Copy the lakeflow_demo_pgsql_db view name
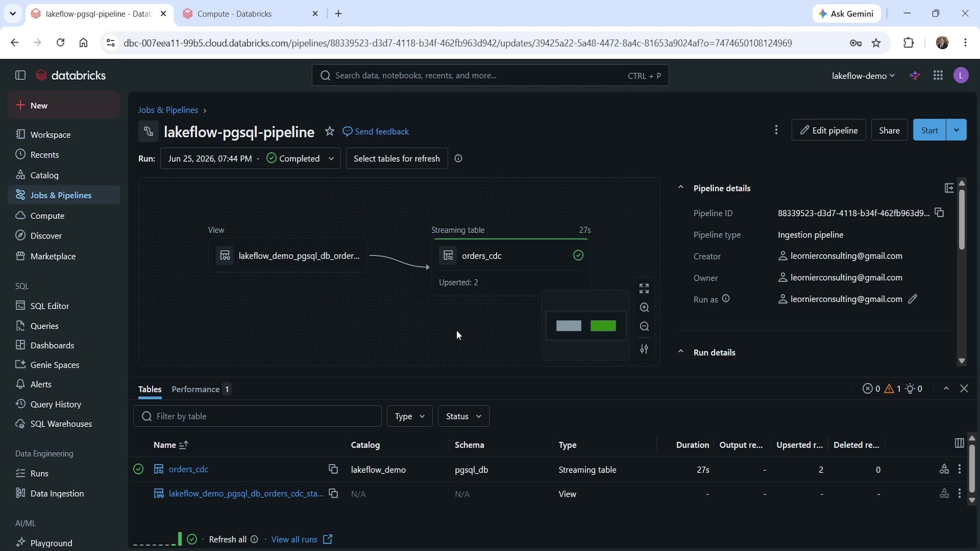The height and width of the screenshot is (551, 980). [333, 493]
